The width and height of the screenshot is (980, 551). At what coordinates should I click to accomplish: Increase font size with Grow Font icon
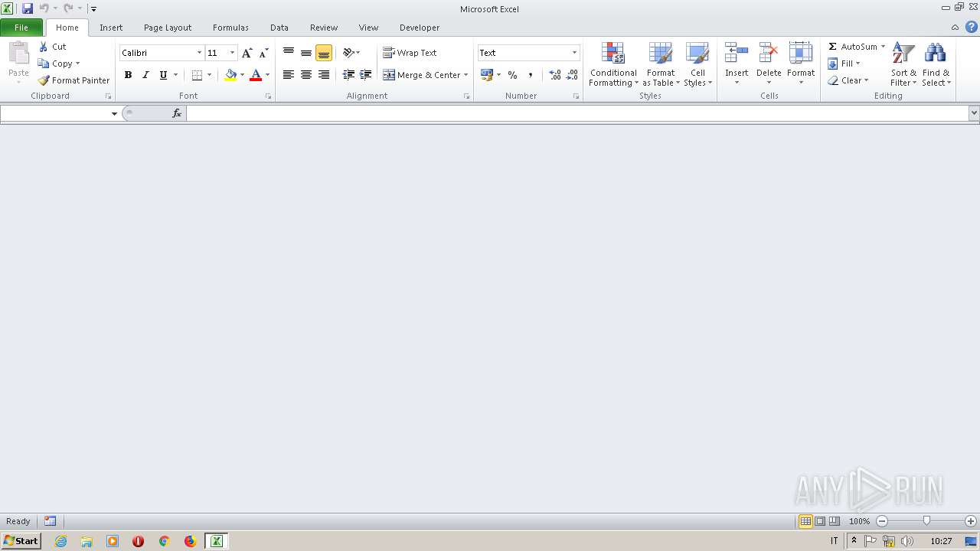pos(247,53)
